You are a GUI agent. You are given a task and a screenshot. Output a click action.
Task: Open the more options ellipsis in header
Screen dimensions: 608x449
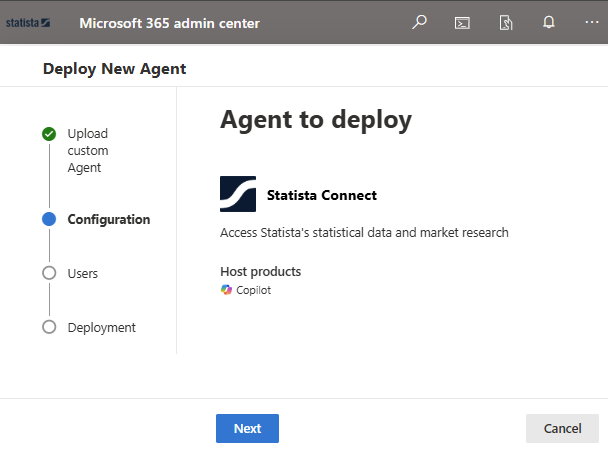click(591, 22)
